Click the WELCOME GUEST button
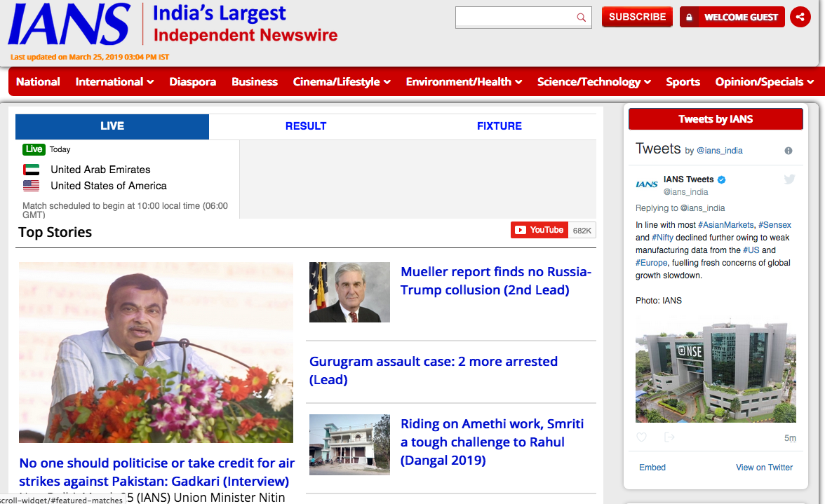Screen dimensions: 825x504 click(x=732, y=17)
